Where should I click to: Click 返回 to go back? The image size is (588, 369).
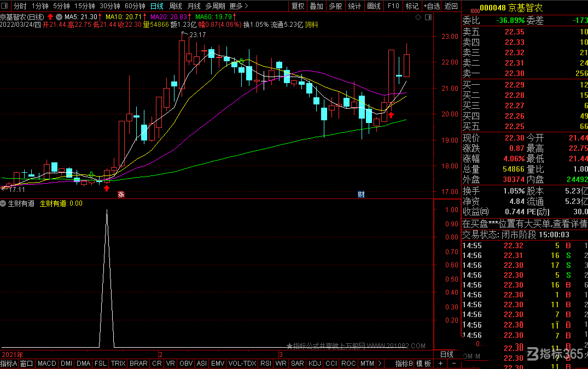click(x=451, y=6)
